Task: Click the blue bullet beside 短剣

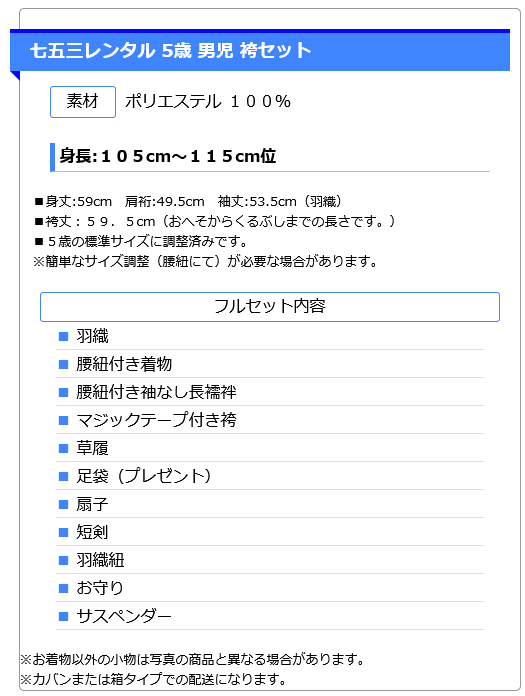Action: click(63, 532)
